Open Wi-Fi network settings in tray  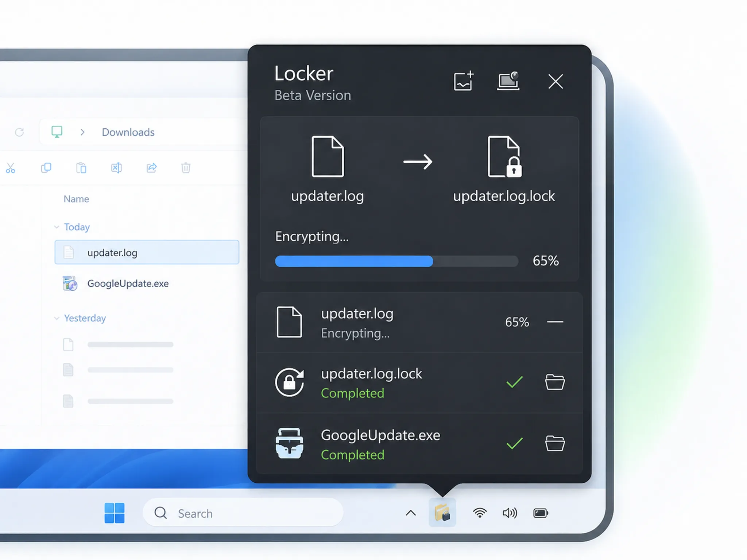480,513
